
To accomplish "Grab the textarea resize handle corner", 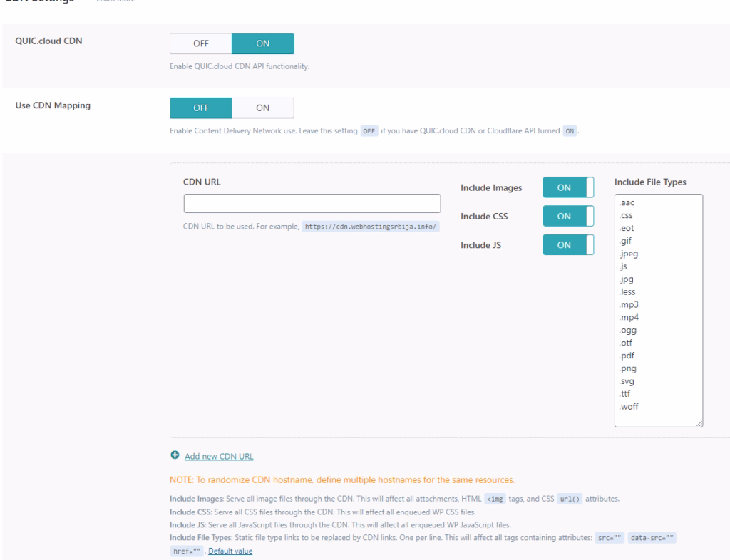I will (x=699, y=423).
